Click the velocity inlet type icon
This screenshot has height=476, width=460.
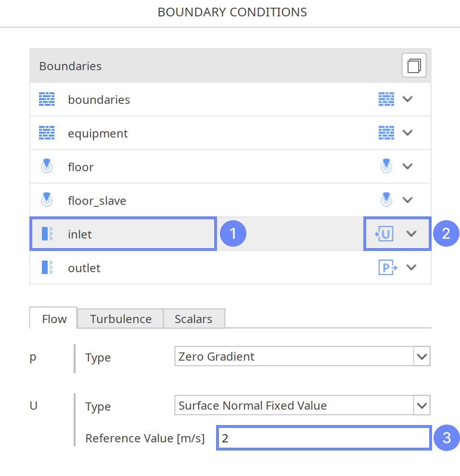(x=384, y=234)
